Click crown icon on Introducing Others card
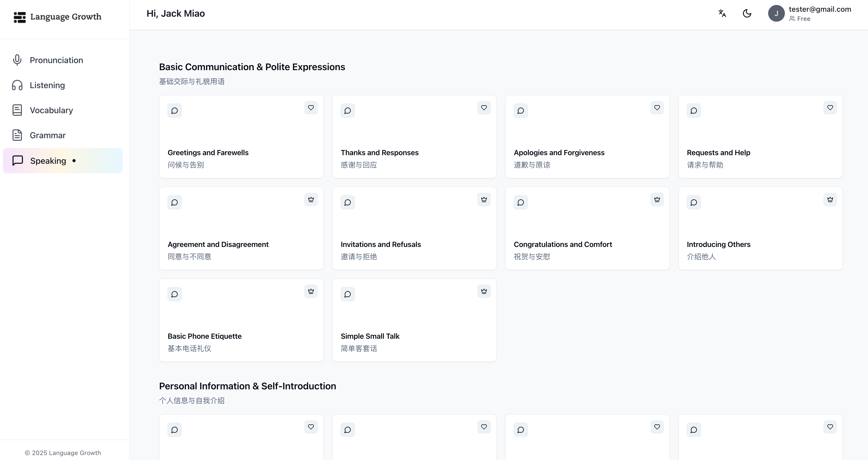The height and width of the screenshot is (460, 868). pyautogui.click(x=830, y=199)
